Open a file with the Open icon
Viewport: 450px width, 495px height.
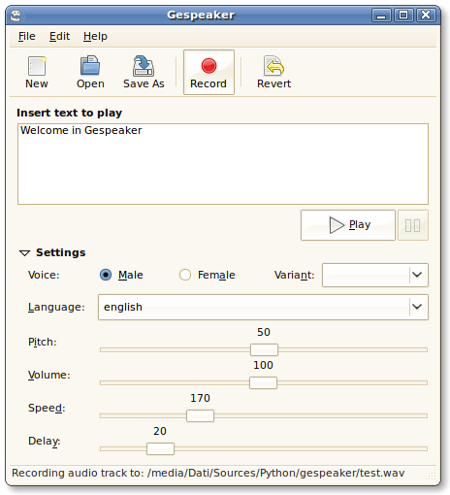[x=90, y=72]
